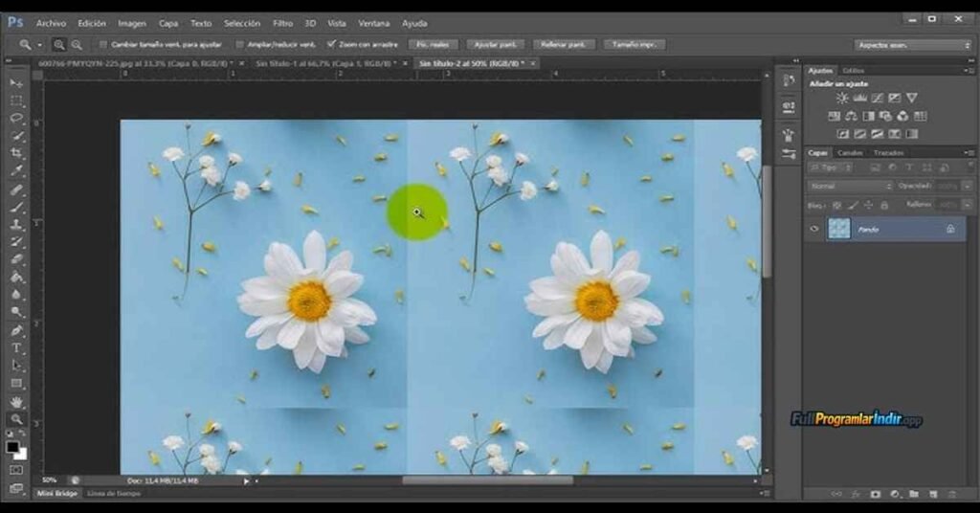
Task: Add a Vibrance adjustment
Action: (912, 98)
